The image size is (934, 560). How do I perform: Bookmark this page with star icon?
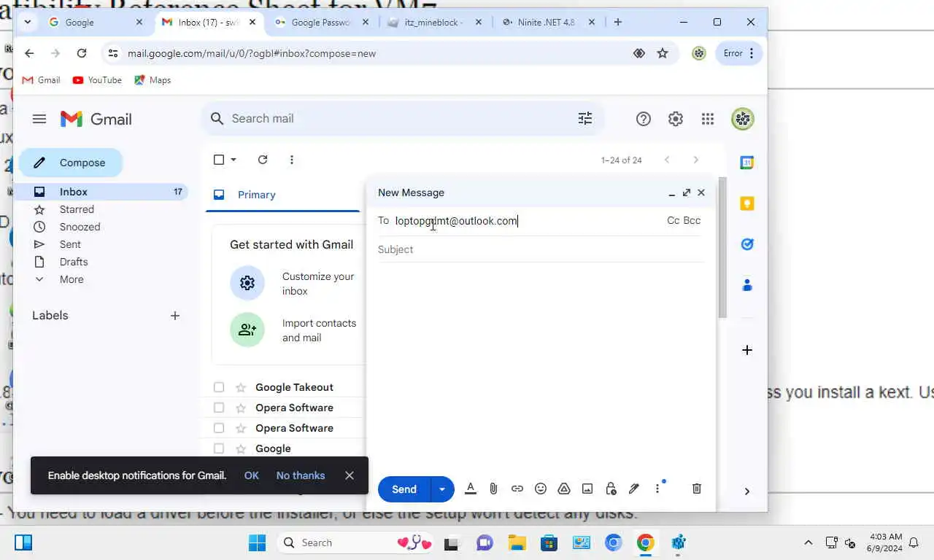(x=663, y=53)
